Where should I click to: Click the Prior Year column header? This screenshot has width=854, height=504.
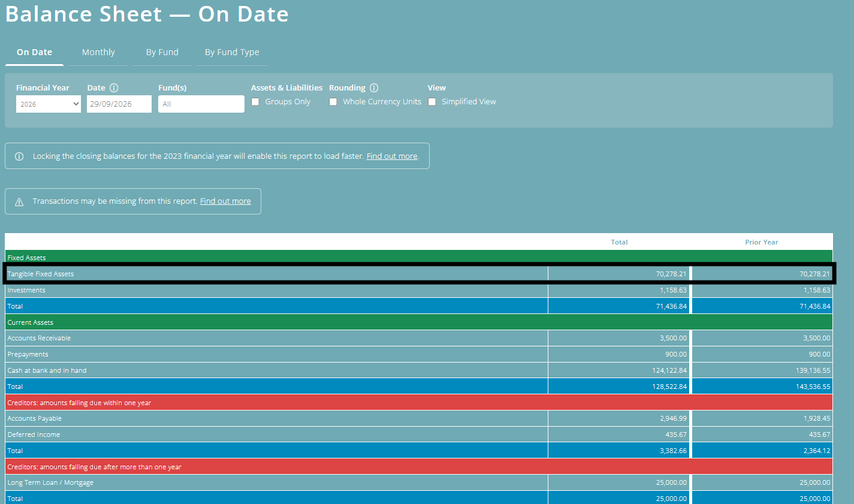click(762, 242)
